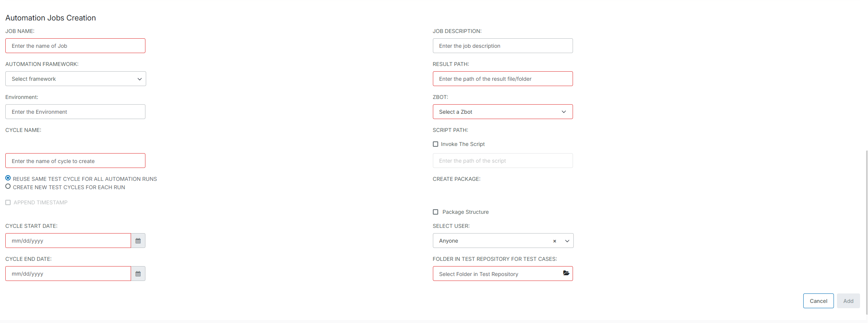
Task: Open the Cycle End Date calendar picker
Action: pyautogui.click(x=138, y=274)
